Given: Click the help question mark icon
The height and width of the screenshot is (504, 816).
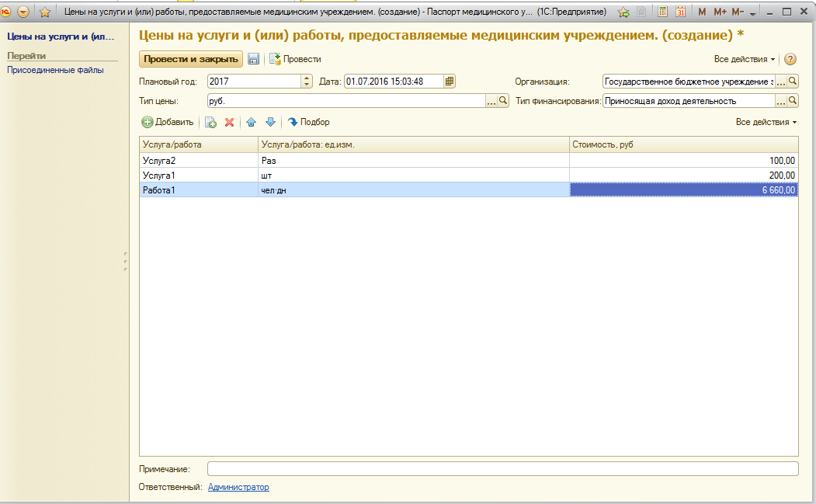Looking at the screenshot, I should pos(790,59).
